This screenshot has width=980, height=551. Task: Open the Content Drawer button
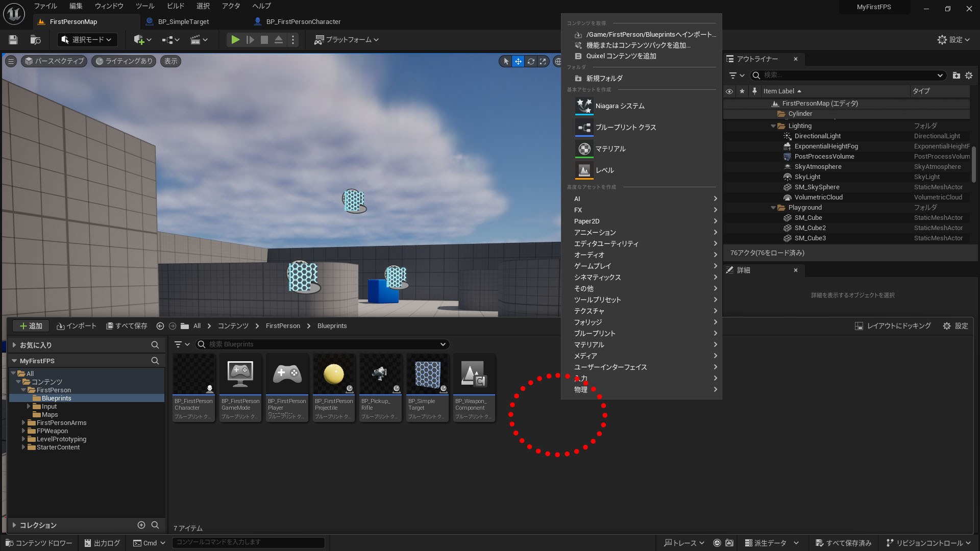tap(39, 543)
